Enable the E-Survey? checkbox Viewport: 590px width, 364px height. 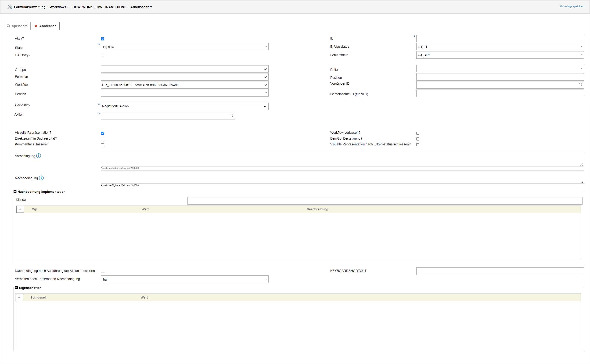pyautogui.click(x=103, y=55)
